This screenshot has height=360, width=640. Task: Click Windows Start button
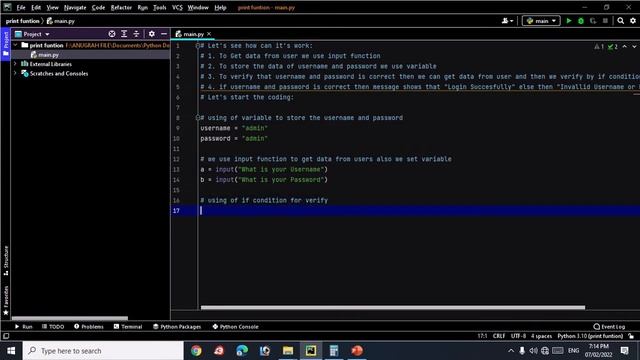11,351
